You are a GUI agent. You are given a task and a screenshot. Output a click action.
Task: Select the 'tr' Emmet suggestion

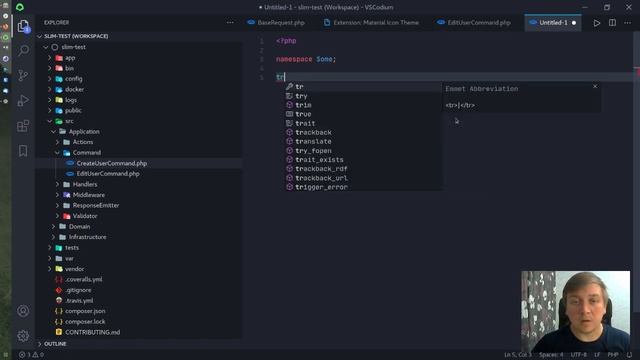click(363, 87)
